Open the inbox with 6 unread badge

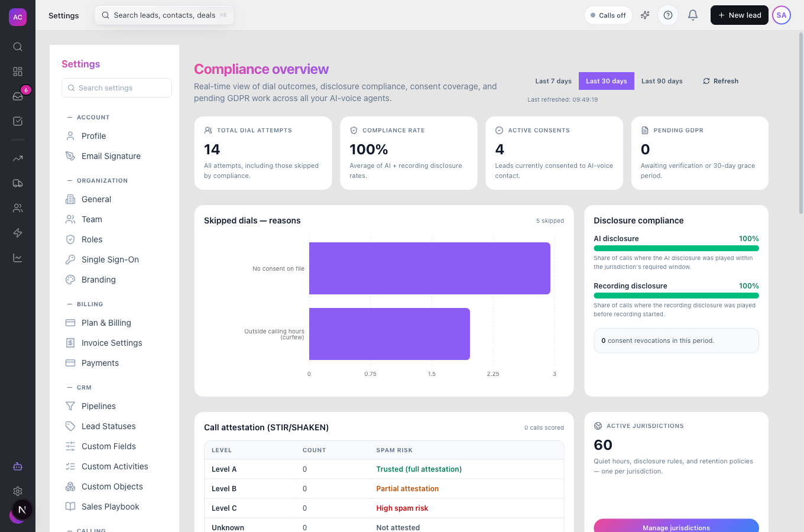point(18,96)
